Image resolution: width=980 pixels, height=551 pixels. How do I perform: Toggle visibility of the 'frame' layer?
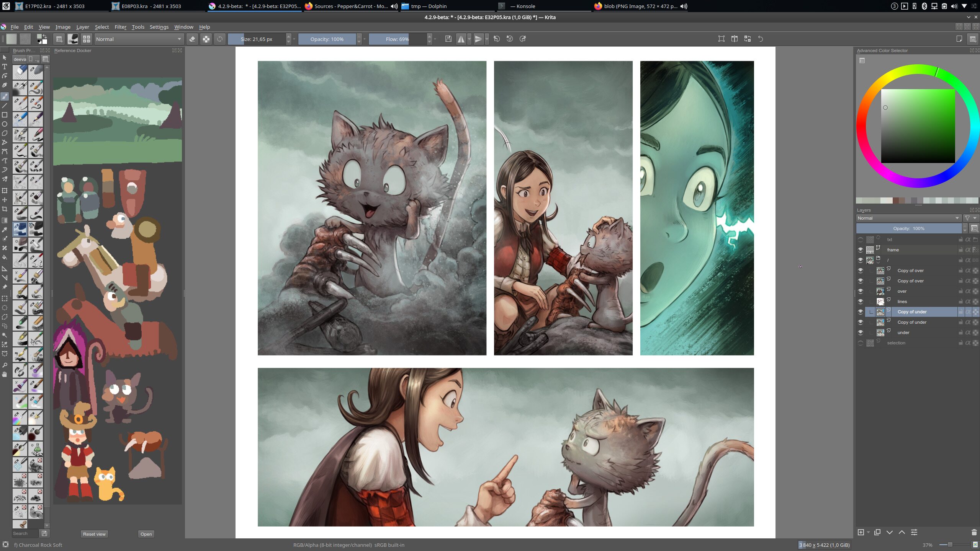(x=861, y=250)
